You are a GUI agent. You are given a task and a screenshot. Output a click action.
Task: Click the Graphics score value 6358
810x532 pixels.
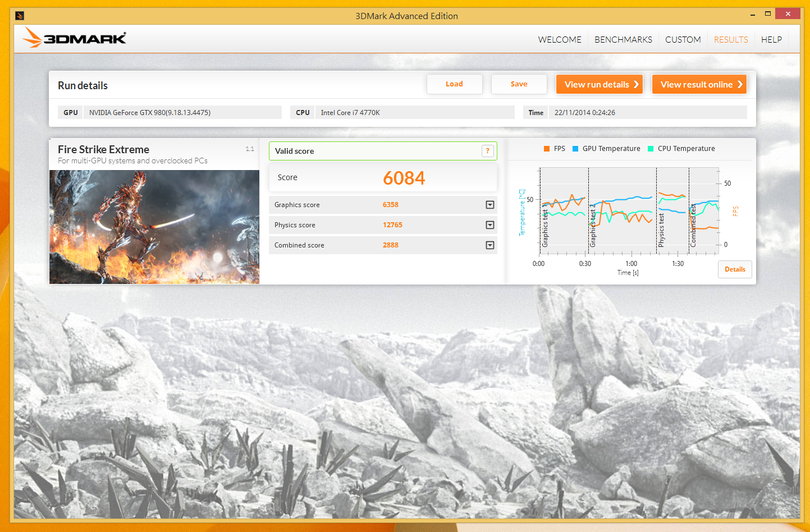click(x=391, y=205)
